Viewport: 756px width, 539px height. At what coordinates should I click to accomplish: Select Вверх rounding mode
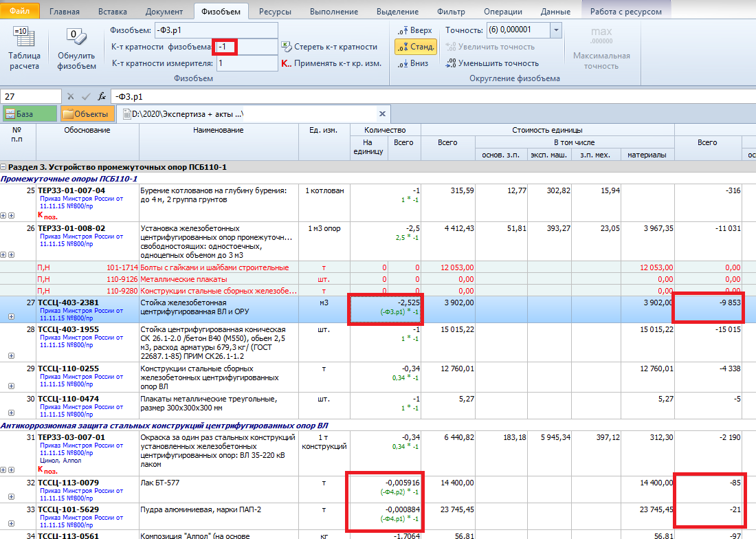click(415, 30)
